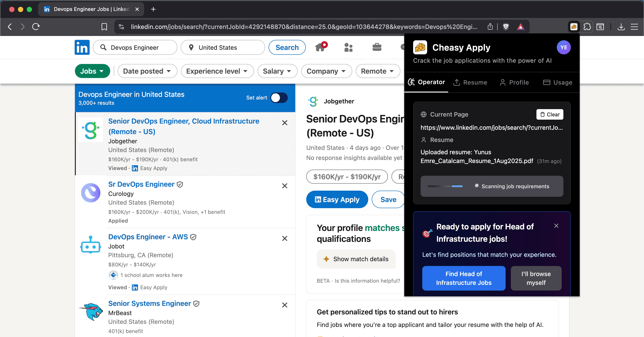This screenshot has width=644, height=337.
Task: Open My Network people icon
Action: coord(349,47)
